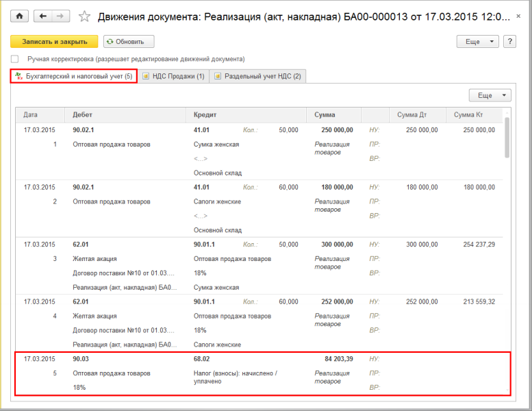Select the Сапоги женские cell in row 2
Image resolution: width=532 pixels, height=411 pixels.
[x=217, y=201]
